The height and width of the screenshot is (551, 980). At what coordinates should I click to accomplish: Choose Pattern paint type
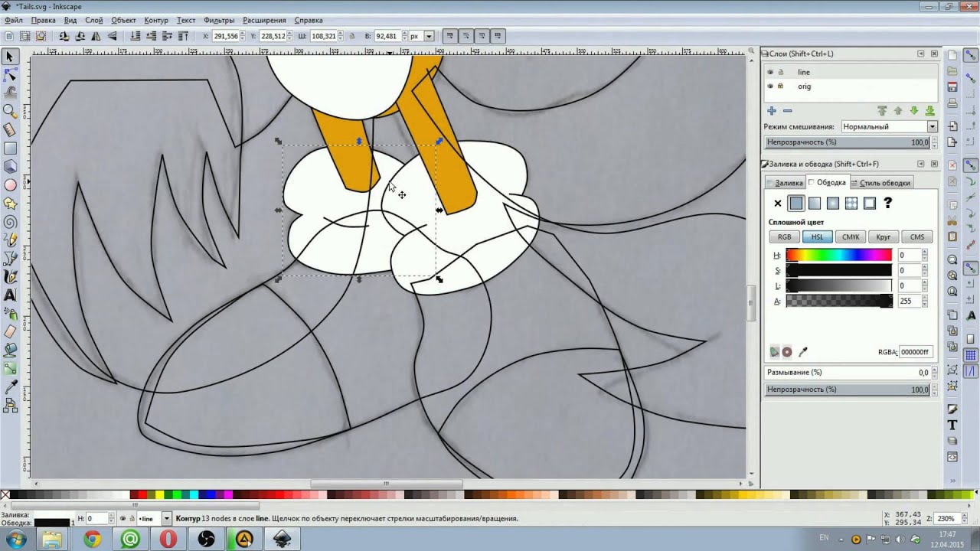(851, 204)
